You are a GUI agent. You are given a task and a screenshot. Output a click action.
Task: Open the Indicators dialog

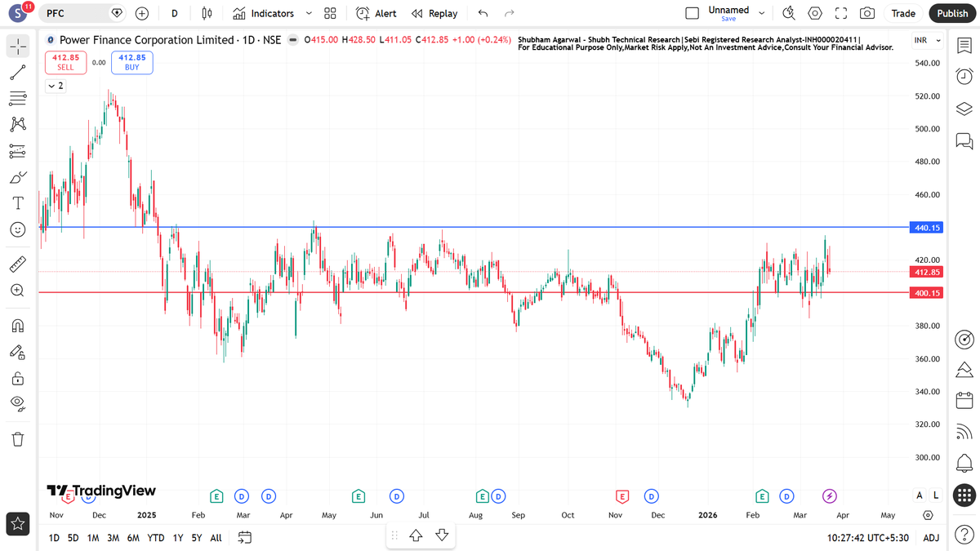tap(263, 13)
